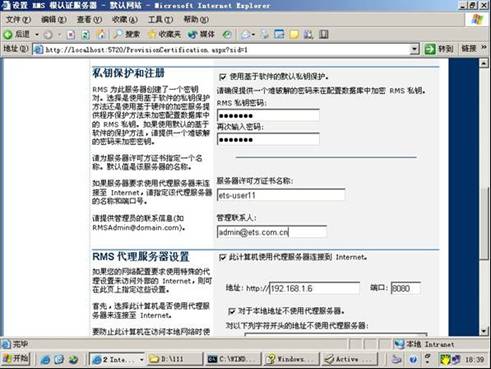
Task: Open the Search (搜索) toolbar icon
Action: coord(126,34)
